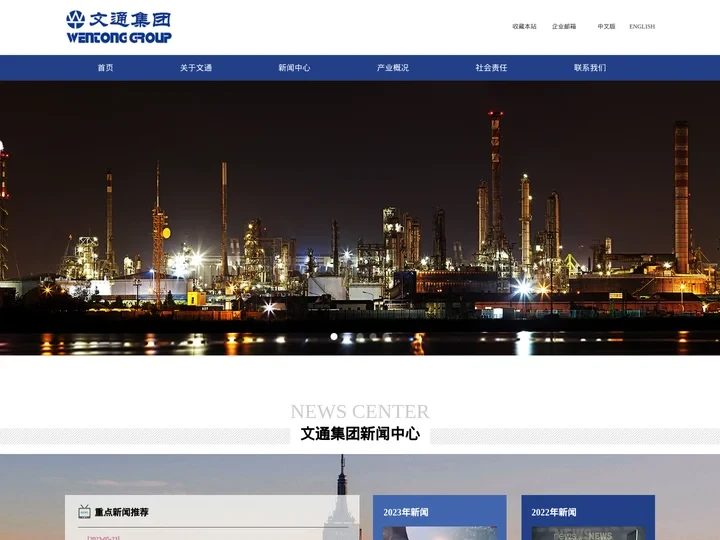
Task: Click the 收藏本站 link
Action: (524, 26)
